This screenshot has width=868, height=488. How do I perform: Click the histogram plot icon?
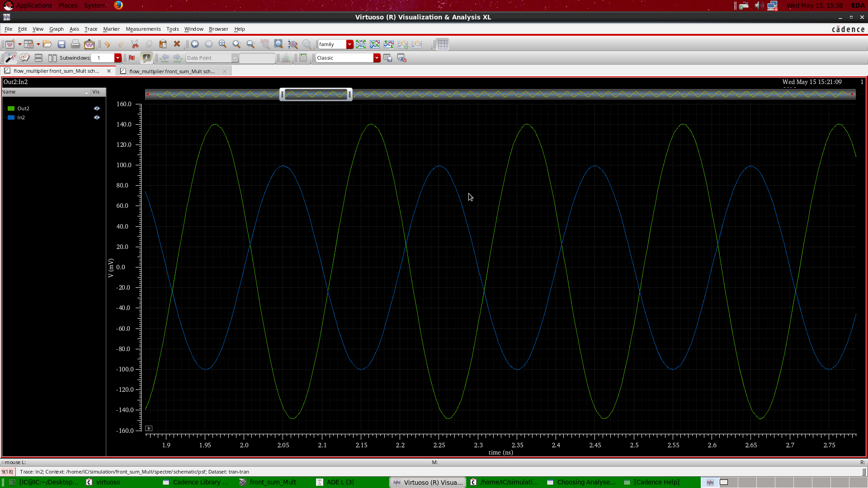point(285,58)
